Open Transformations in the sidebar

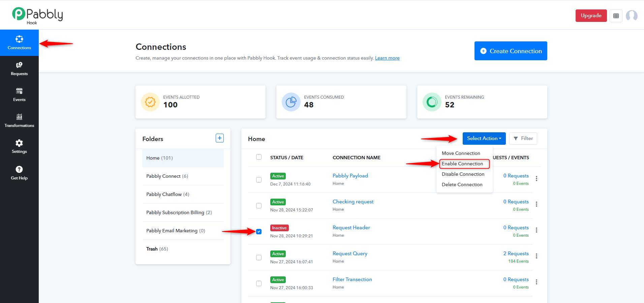coord(19,121)
